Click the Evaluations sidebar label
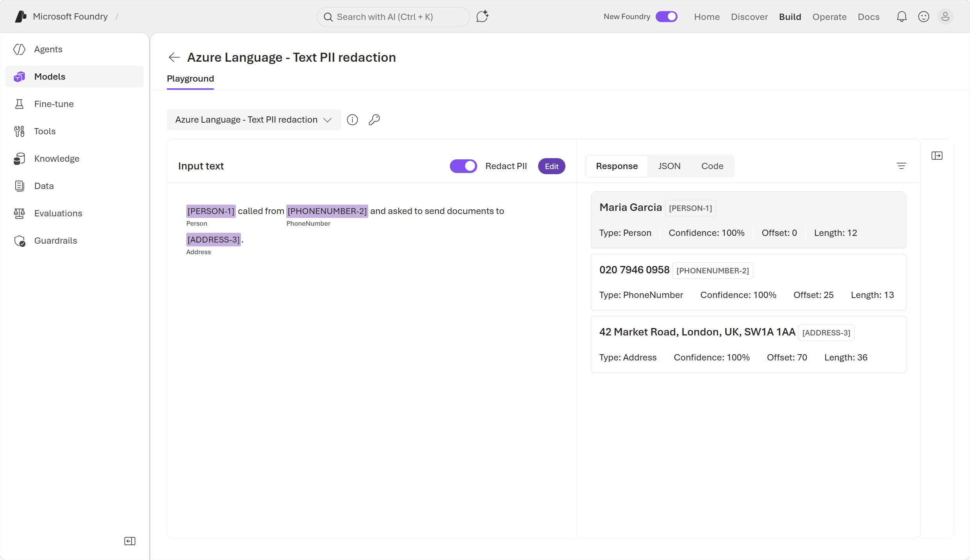Image resolution: width=970 pixels, height=560 pixels. click(x=58, y=213)
